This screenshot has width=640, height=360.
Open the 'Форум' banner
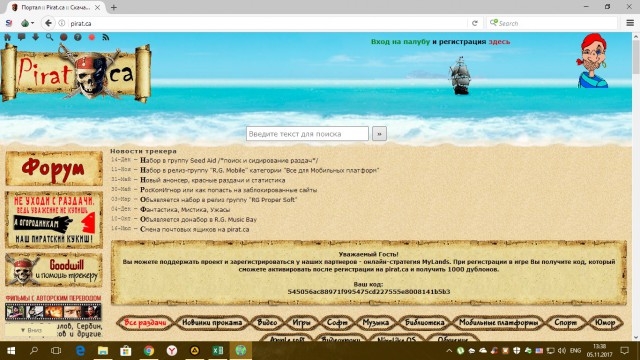point(54,168)
